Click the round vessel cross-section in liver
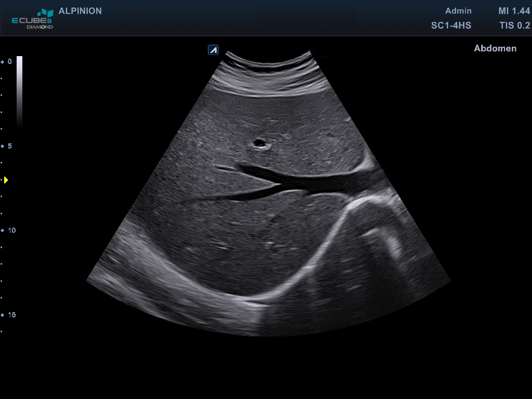 [x=259, y=143]
